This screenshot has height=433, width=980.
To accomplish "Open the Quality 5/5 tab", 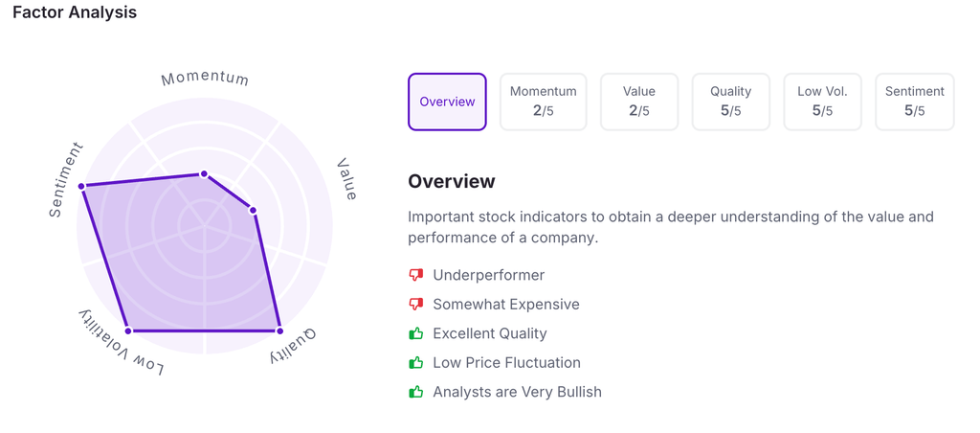I will [730, 102].
